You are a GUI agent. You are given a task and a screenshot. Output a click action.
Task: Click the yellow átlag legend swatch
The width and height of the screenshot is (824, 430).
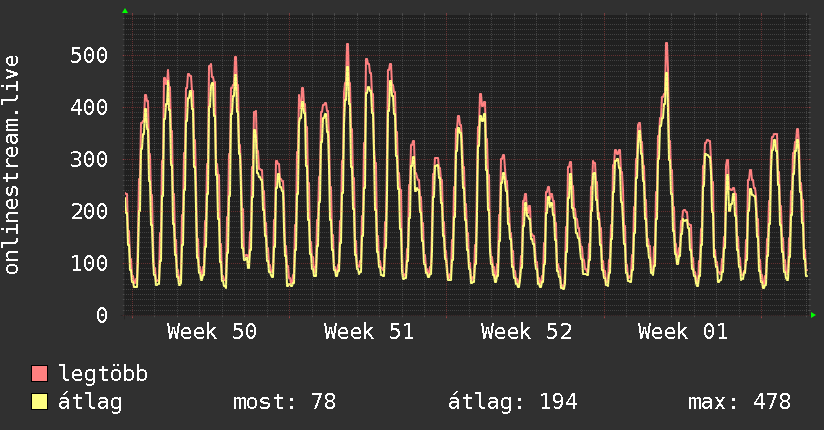[x=39, y=402]
